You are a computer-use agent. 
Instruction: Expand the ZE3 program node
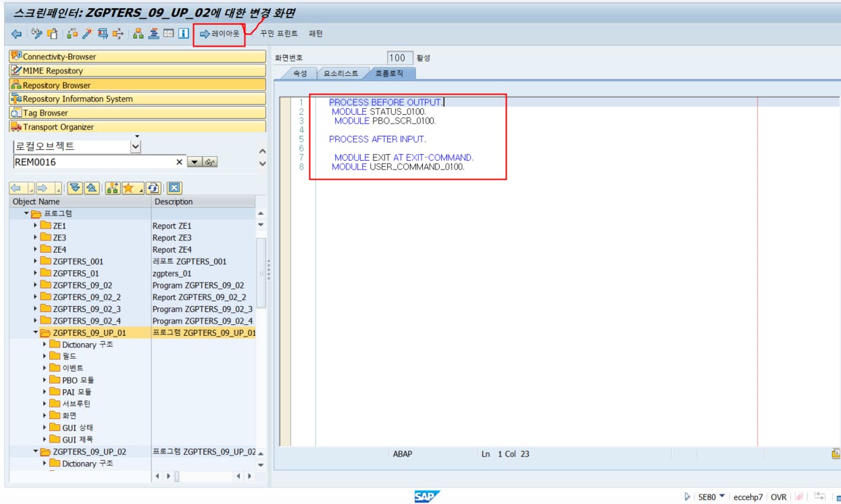pos(36,238)
